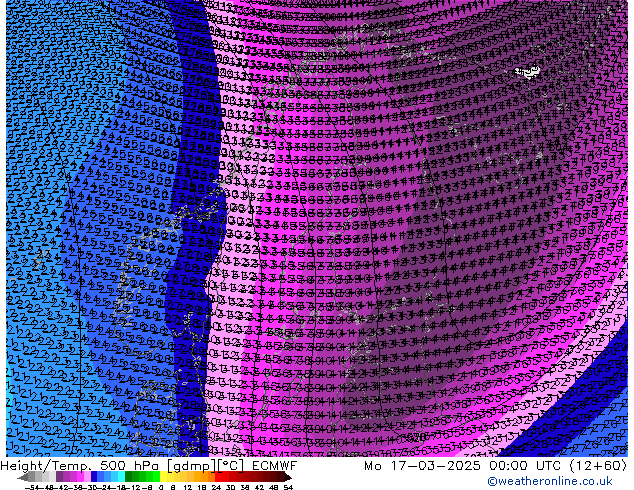Click the 17-03-2025 forecast date
The image size is (634, 490).
click(x=435, y=466)
